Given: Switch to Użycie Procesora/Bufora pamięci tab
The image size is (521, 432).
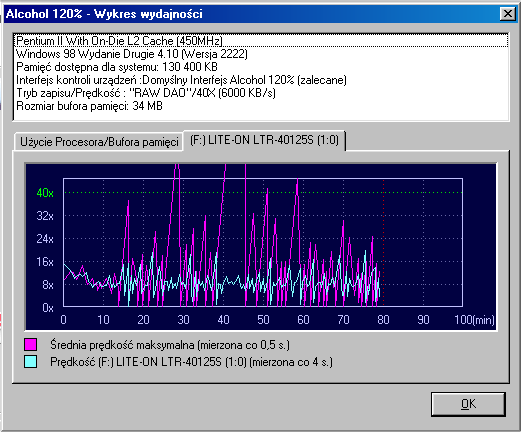Looking at the screenshot, I should [x=99, y=142].
